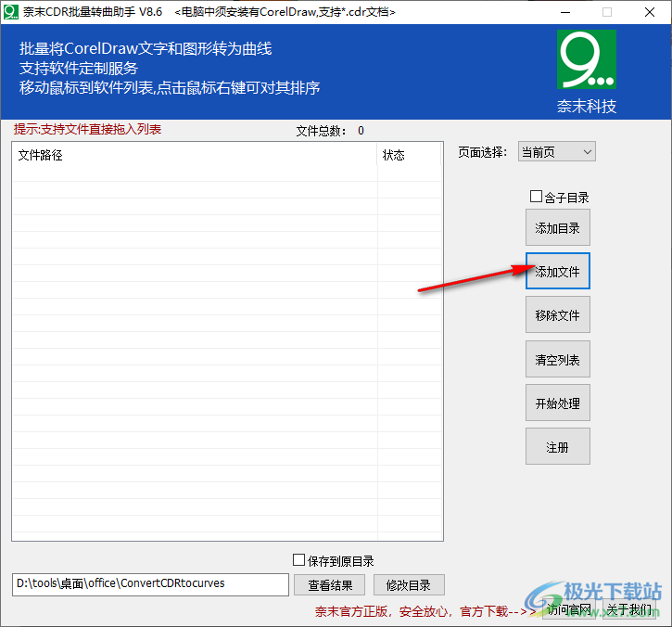This screenshot has height=627, width=672.
Task: Click the 移除文件 button
Action: point(558,314)
